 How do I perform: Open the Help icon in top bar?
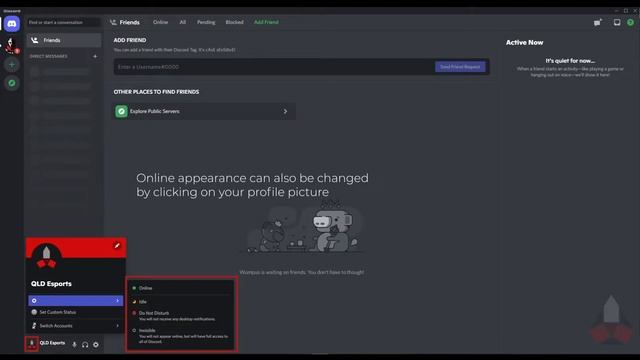tap(631, 22)
